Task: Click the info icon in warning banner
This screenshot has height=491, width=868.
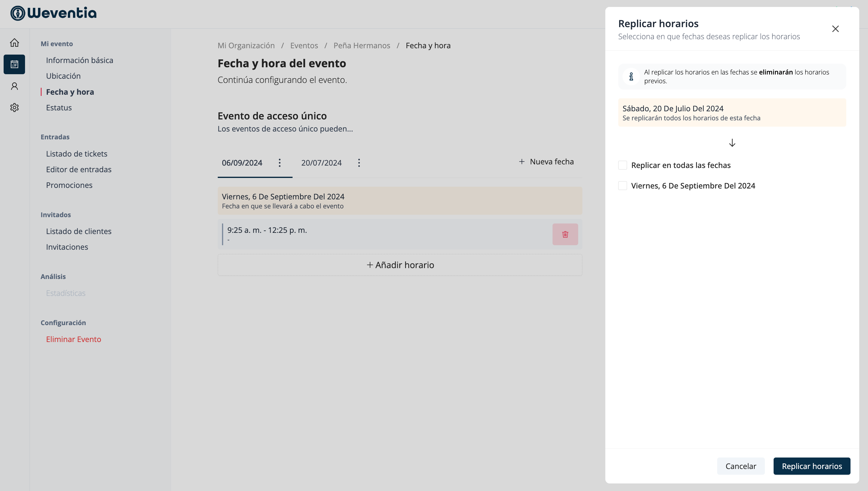Action: pyautogui.click(x=631, y=77)
